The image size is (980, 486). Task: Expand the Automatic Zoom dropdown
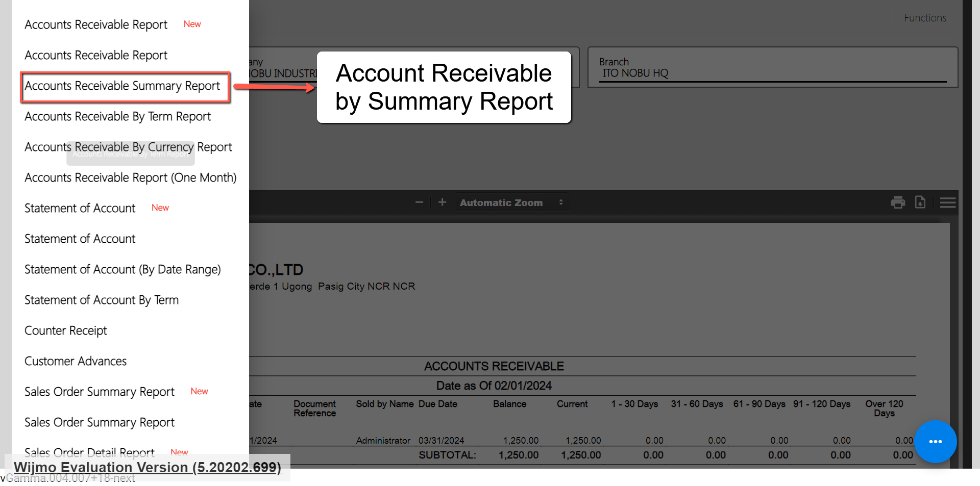(x=511, y=202)
